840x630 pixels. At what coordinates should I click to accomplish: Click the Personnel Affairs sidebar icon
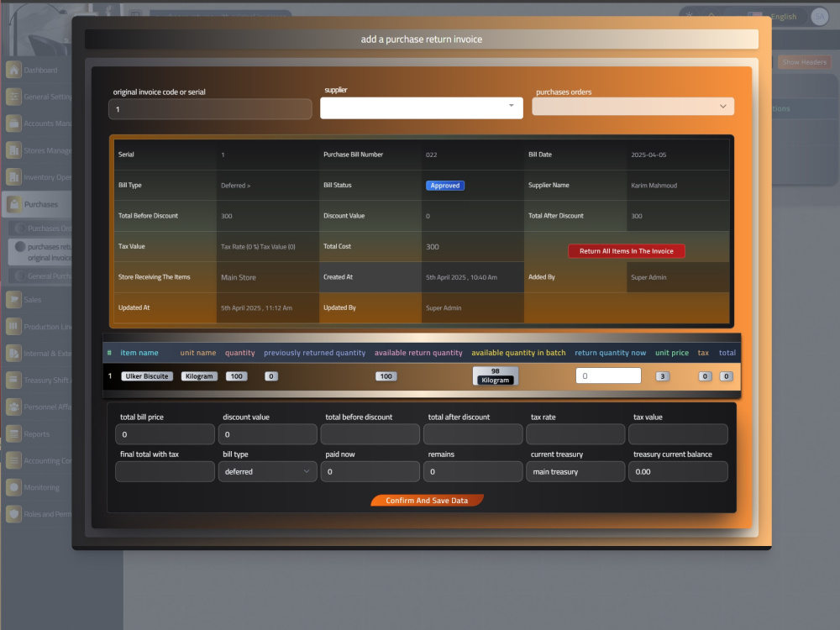13,407
